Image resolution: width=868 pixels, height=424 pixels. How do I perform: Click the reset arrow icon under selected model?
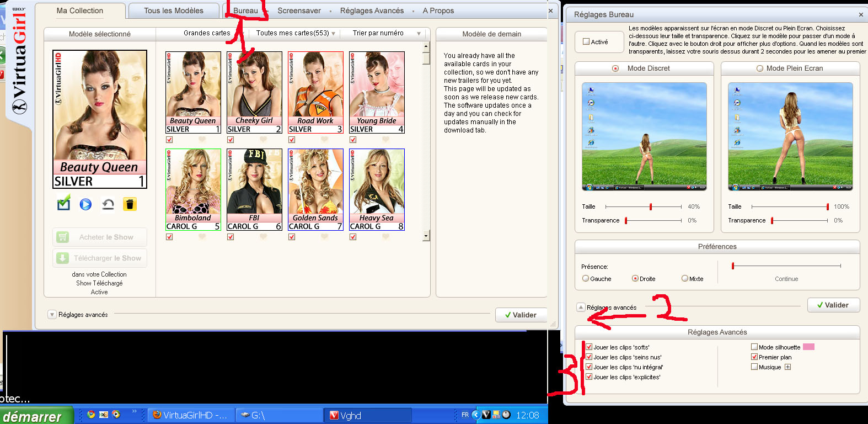pos(108,204)
